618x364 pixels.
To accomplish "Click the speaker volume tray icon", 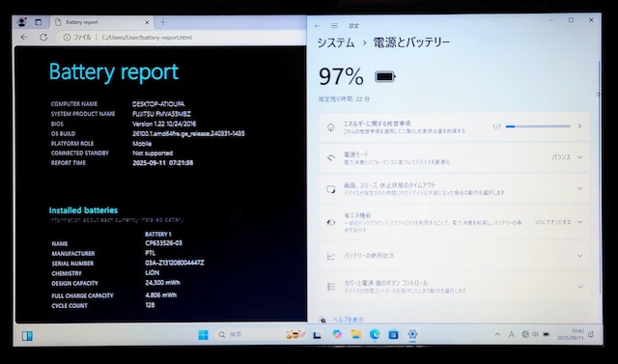I will 535,334.
